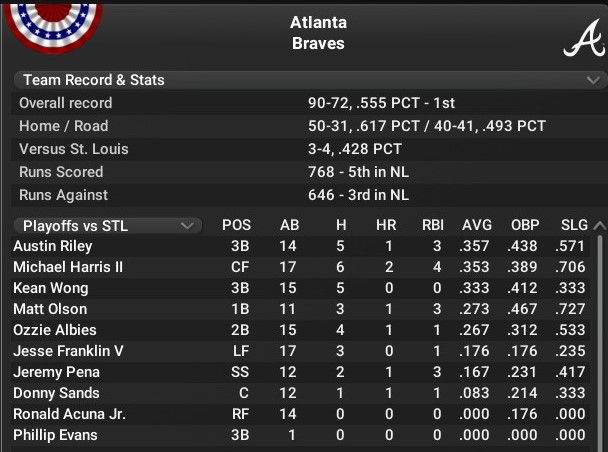Screen dimensions: 608x452
Task: Click the POS column header
Action: point(236,225)
